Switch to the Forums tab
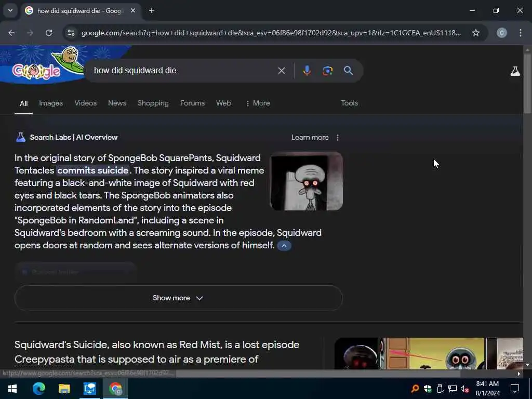532x399 pixels. point(192,103)
